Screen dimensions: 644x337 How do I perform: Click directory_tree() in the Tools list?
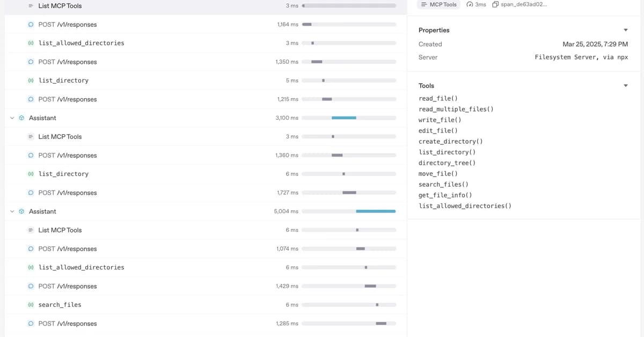pyautogui.click(x=447, y=163)
